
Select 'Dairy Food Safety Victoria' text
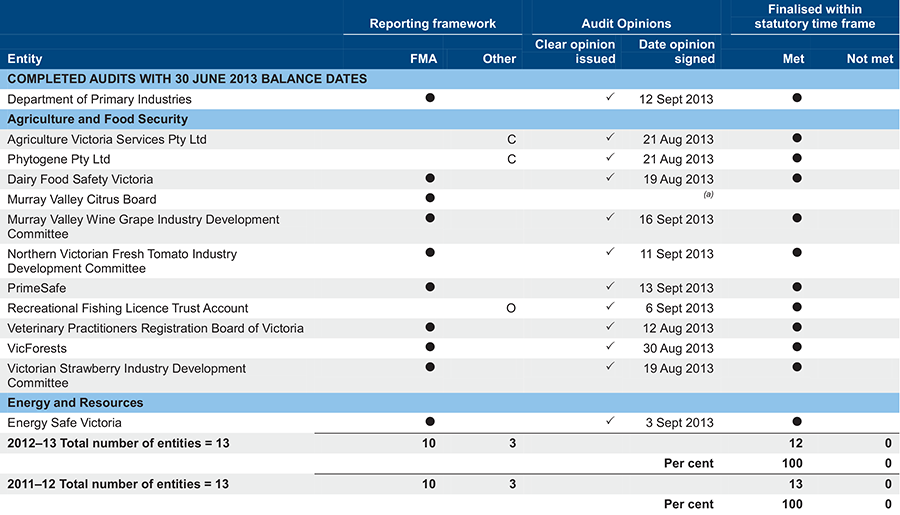[80, 180]
